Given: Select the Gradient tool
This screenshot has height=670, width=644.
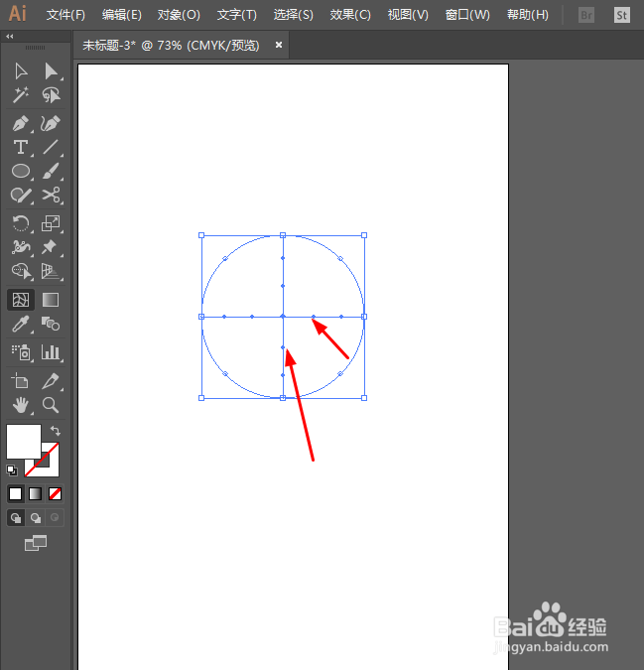Looking at the screenshot, I should (x=51, y=300).
